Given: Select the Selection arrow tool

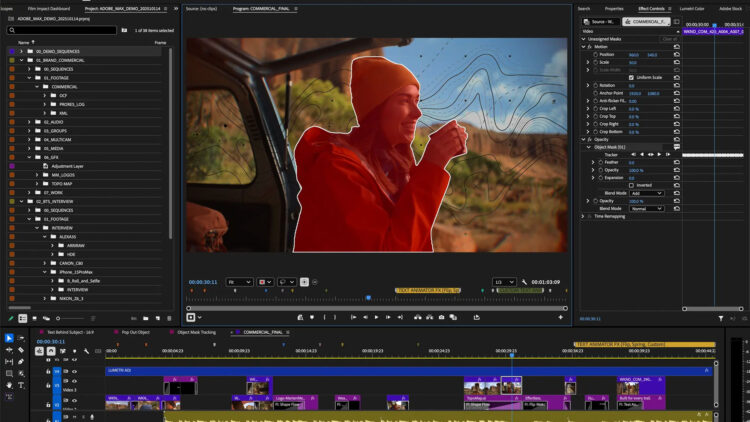Looking at the screenshot, I should (x=9, y=338).
